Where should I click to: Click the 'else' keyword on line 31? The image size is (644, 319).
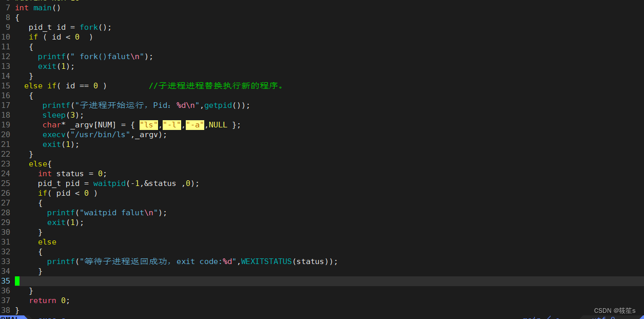click(47, 242)
